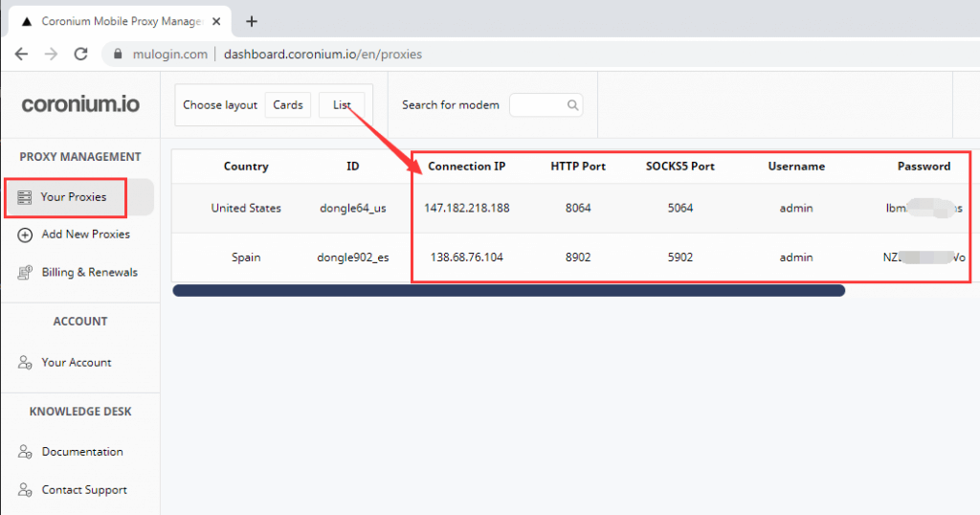The height and width of the screenshot is (515, 980).
Task: Focus the Search for modem field
Action: tap(538, 105)
